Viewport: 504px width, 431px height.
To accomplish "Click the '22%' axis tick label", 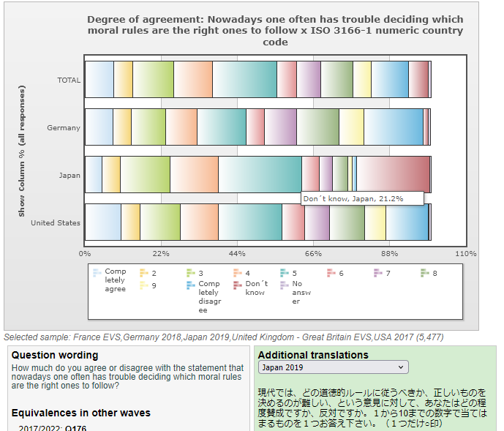I will pyautogui.click(x=161, y=253).
